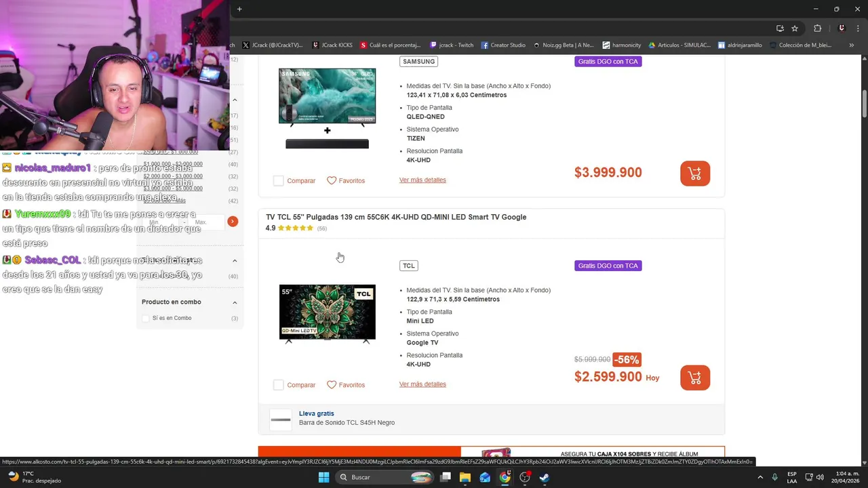The height and width of the screenshot is (488, 868).
Task: Open File Explorer from the taskbar
Action: point(465,477)
